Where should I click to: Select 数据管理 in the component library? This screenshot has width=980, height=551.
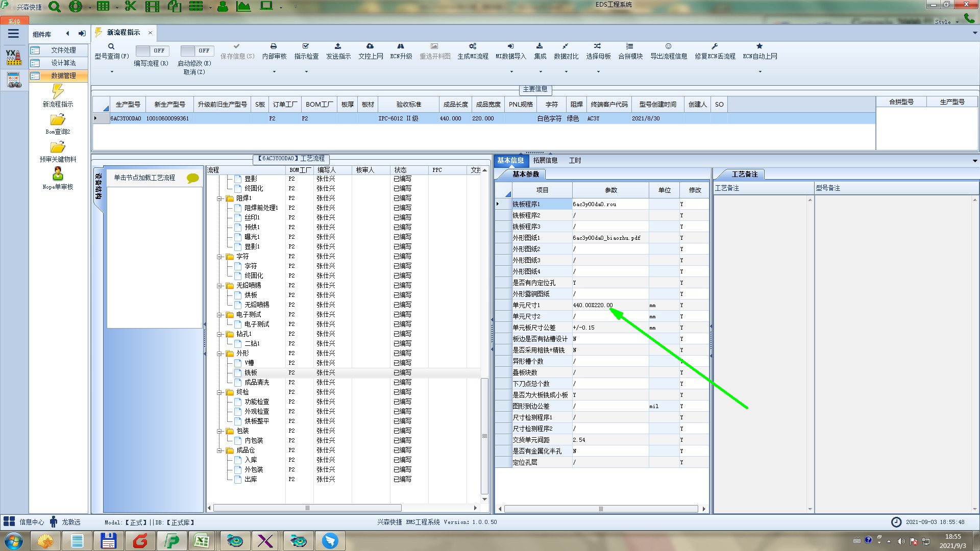63,76
